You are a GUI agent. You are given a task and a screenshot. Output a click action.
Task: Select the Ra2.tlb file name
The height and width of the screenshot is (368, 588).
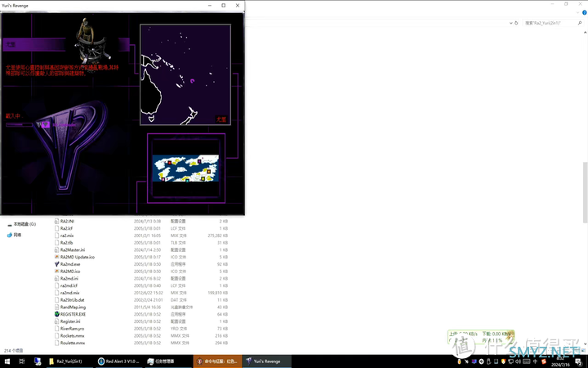tap(66, 243)
